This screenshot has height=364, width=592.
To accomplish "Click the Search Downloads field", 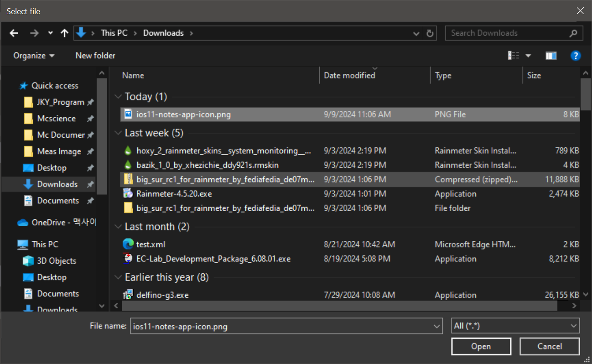I will click(507, 33).
